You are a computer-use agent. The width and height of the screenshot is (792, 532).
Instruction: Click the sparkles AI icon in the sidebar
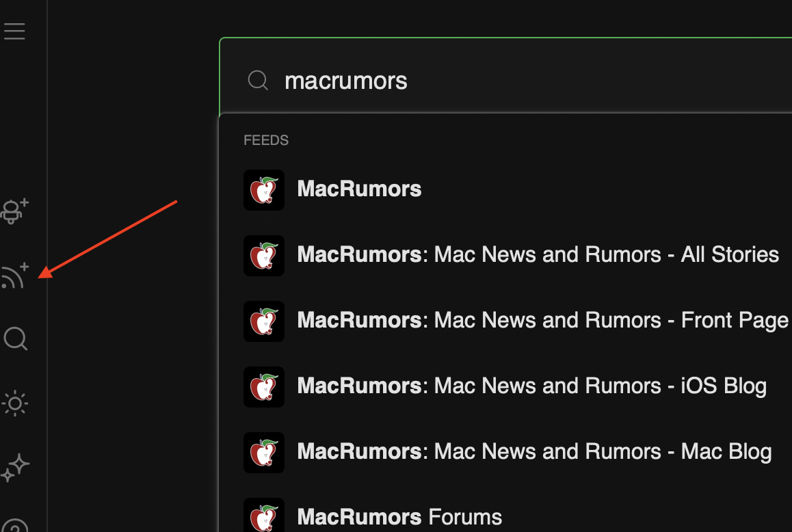[x=15, y=467]
